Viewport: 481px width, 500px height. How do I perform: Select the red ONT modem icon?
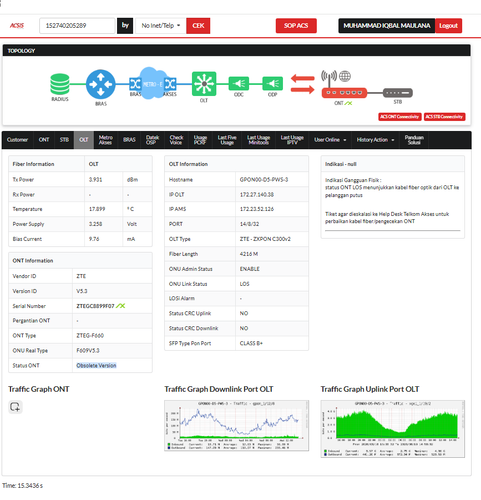coord(344,93)
